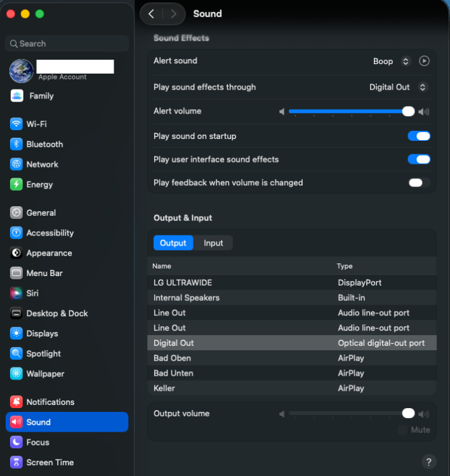Open Apple Account text label

[x=62, y=77]
